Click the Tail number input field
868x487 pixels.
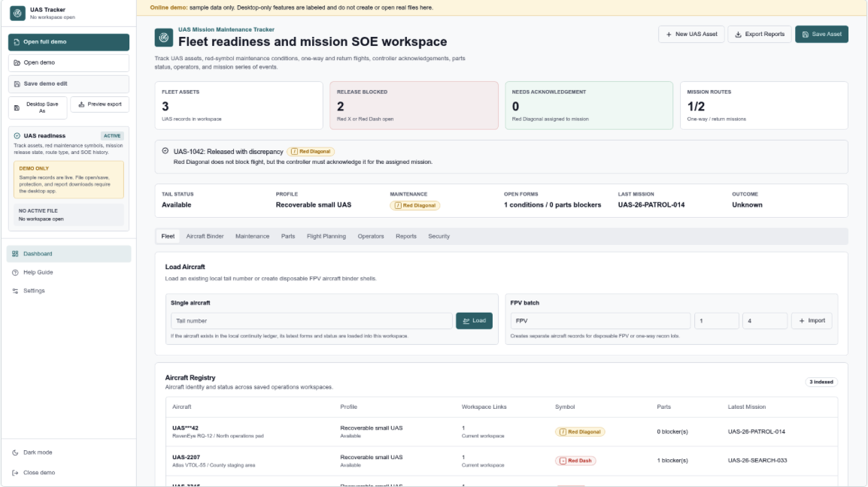(x=311, y=321)
